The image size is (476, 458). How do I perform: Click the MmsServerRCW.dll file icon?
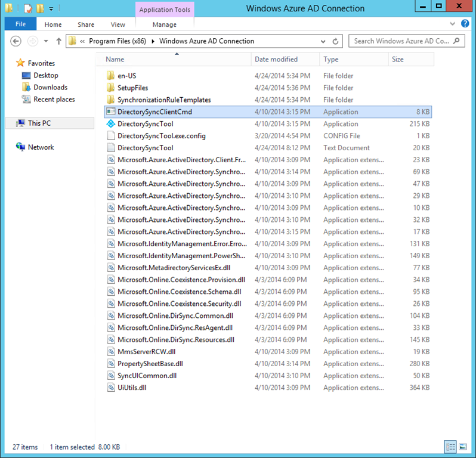pyautogui.click(x=111, y=351)
